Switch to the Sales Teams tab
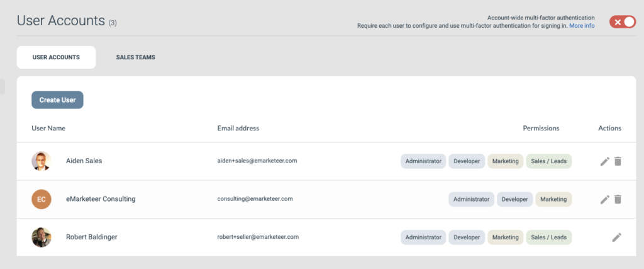The height and width of the screenshot is (269, 644). pos(136,57)
